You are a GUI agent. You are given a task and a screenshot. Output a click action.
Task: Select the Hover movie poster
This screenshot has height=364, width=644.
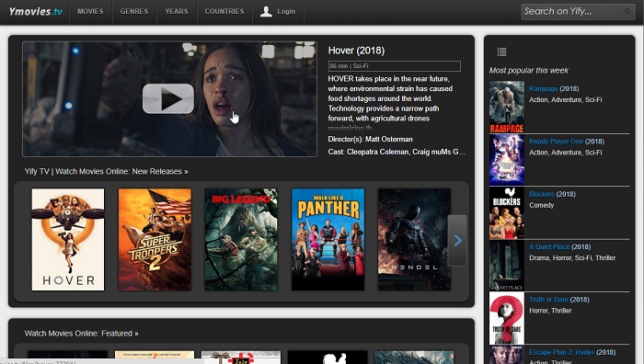tap(68, 240)
